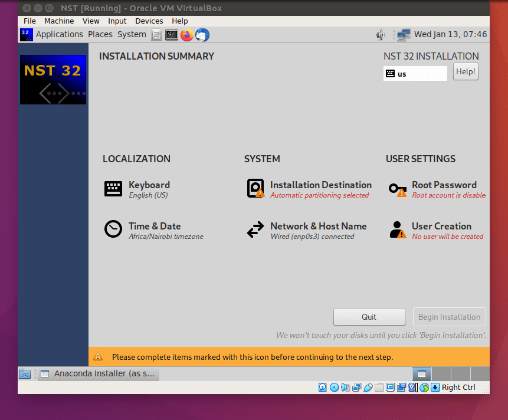Open Root Password settings
This screenshot has height=420, width=508.
[x=437, y=189]
